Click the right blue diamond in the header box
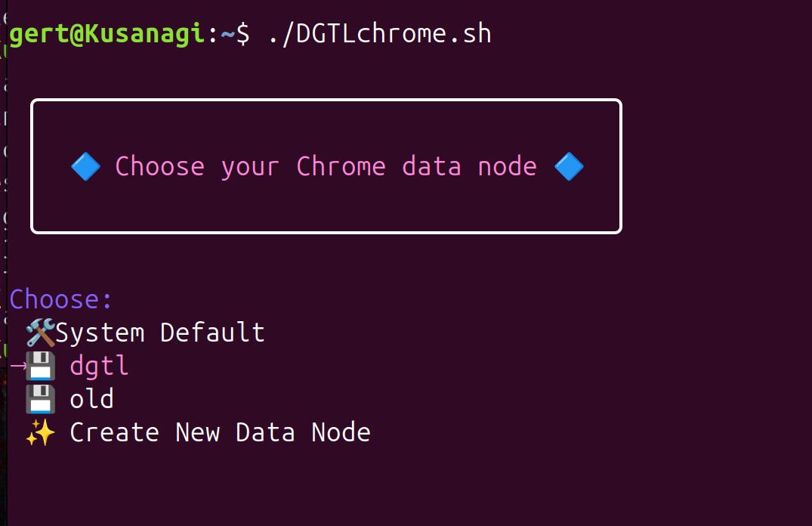Screen dimensions: 812x526 569,166
